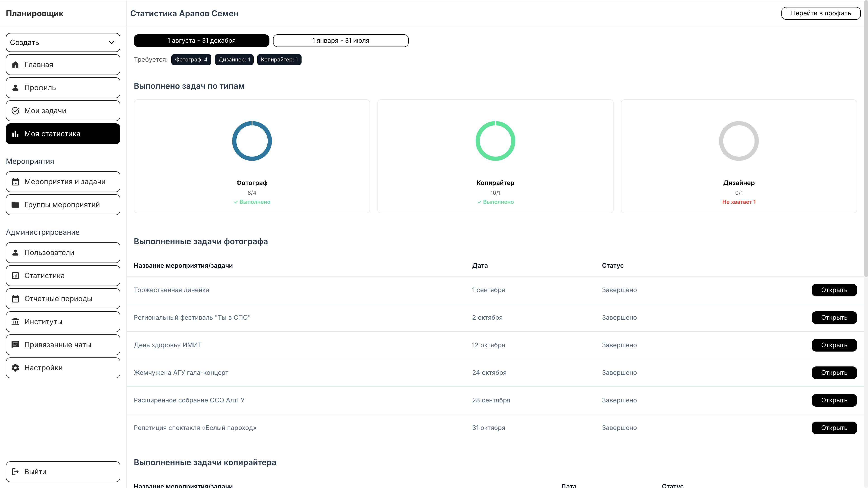
Task: Switch to the 1 января - 31 июля period
Action: [340, 40]
